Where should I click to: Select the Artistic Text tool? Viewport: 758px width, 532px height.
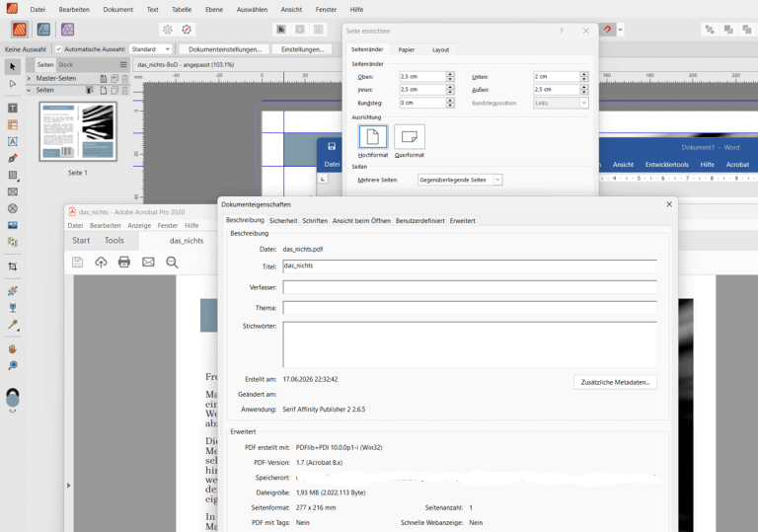pyautogui.click(x=13, y=141)
